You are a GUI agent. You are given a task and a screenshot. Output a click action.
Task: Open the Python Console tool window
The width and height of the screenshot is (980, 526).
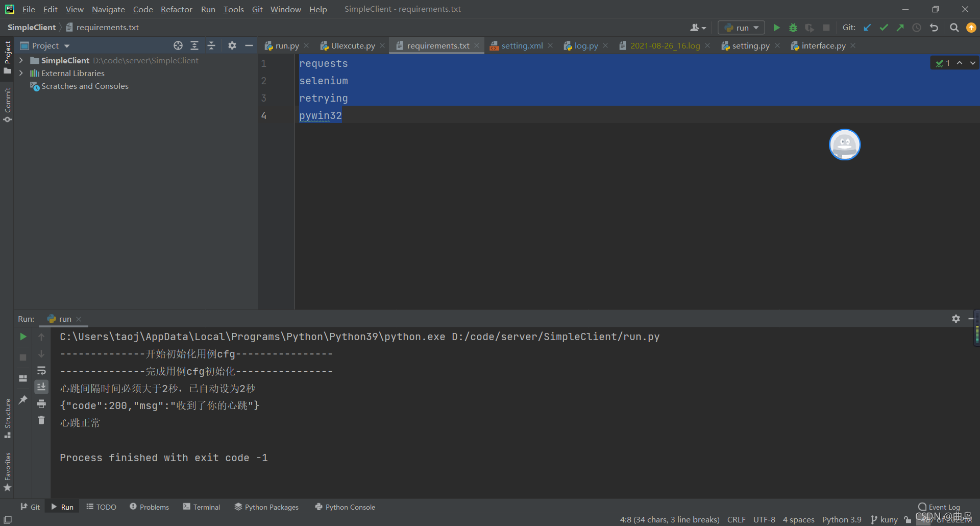[x=345, y=507]
